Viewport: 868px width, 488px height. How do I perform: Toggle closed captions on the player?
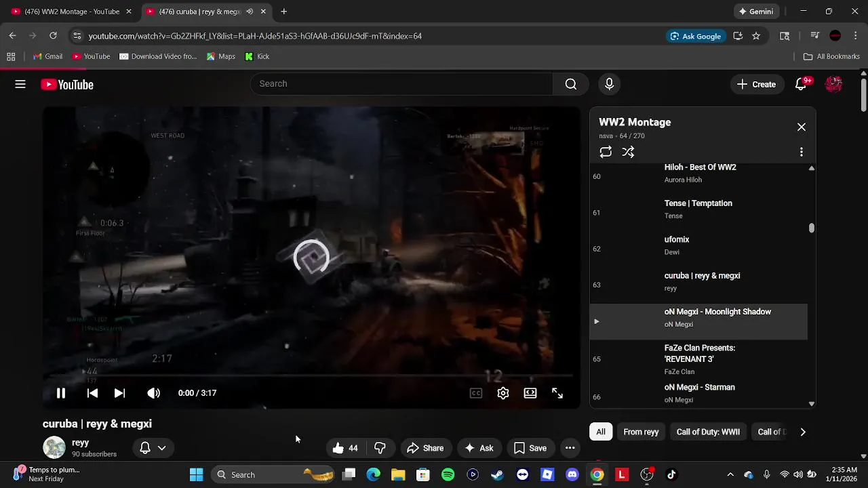(x=476, y=393)
